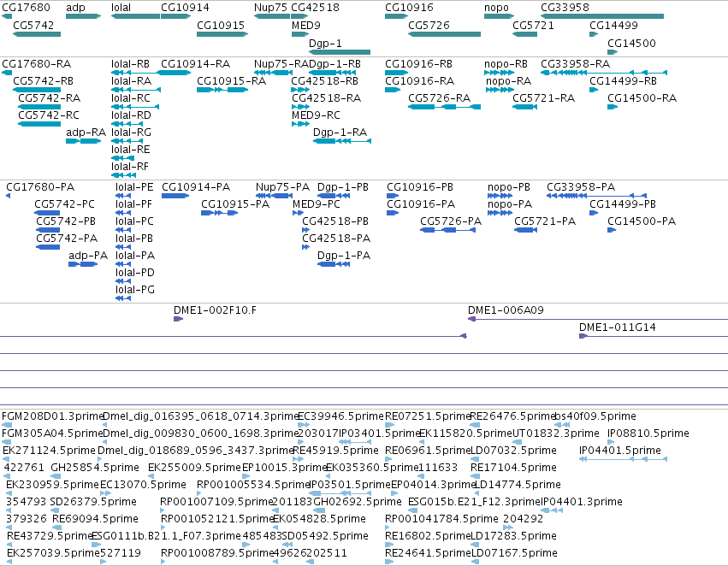Viewport: 728px width, 566px height.
Task: Click the CG5721 gene label
Action: tap(534, 25)
